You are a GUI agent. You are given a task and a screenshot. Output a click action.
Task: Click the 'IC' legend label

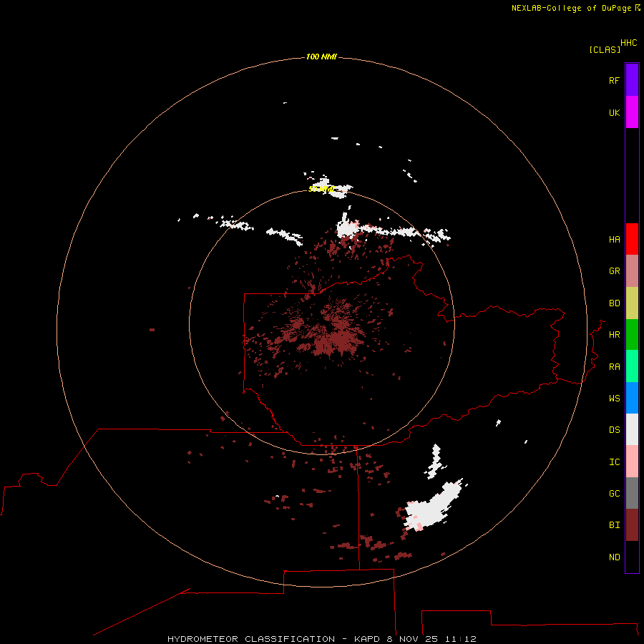click(614, 462)
